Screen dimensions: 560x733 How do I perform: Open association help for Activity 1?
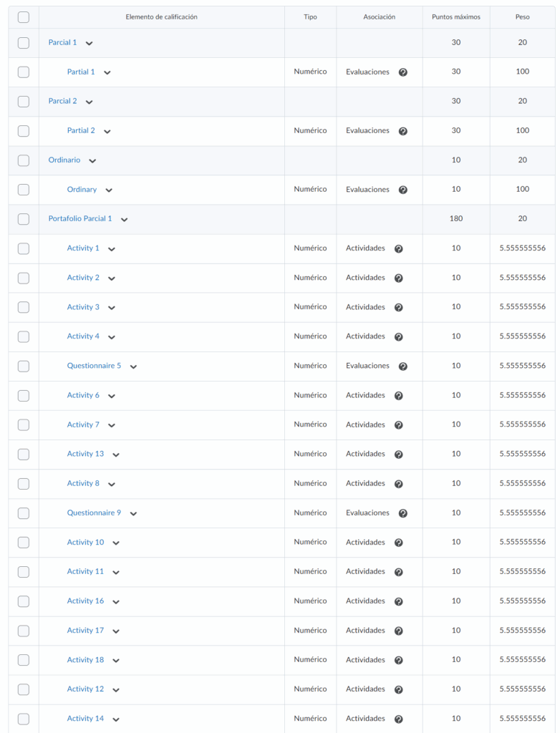pos(399,248)
